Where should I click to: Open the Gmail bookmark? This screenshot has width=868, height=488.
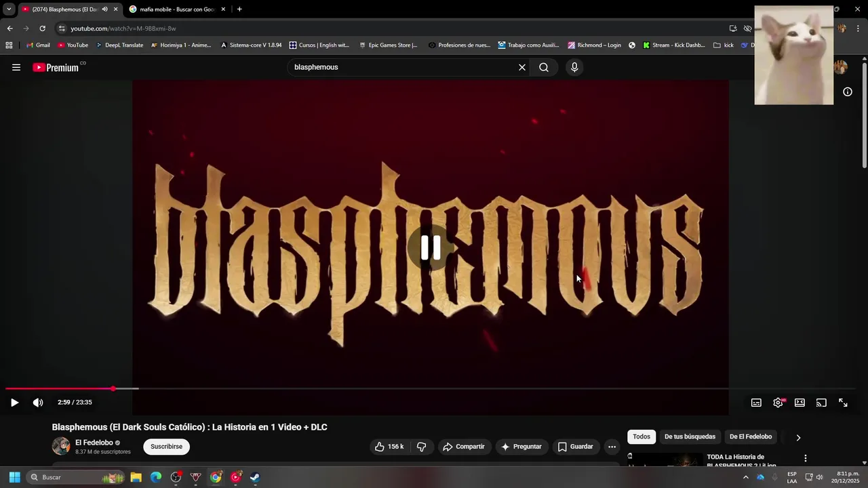point(38,45)
